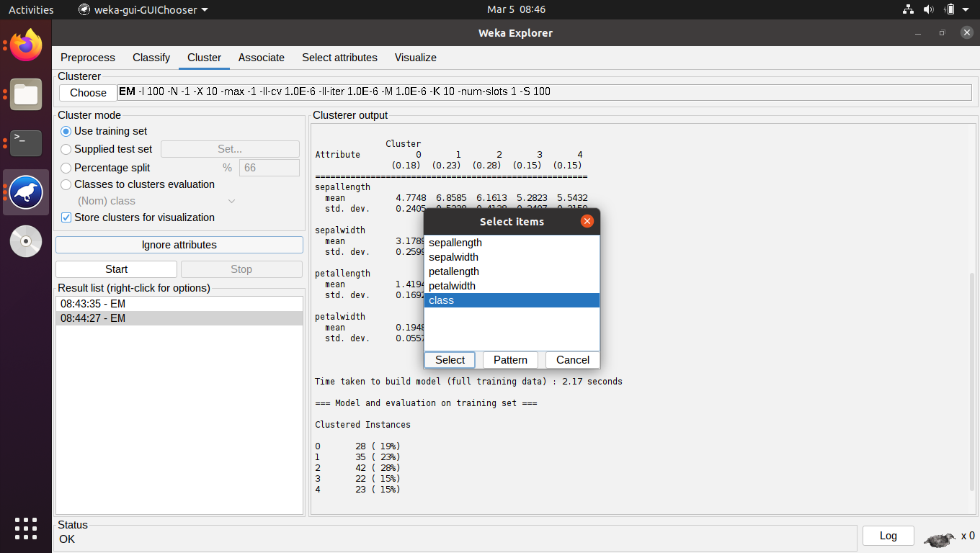Screen dimensions: 980x553
Task: Start the clustering run
Action: 116,269
